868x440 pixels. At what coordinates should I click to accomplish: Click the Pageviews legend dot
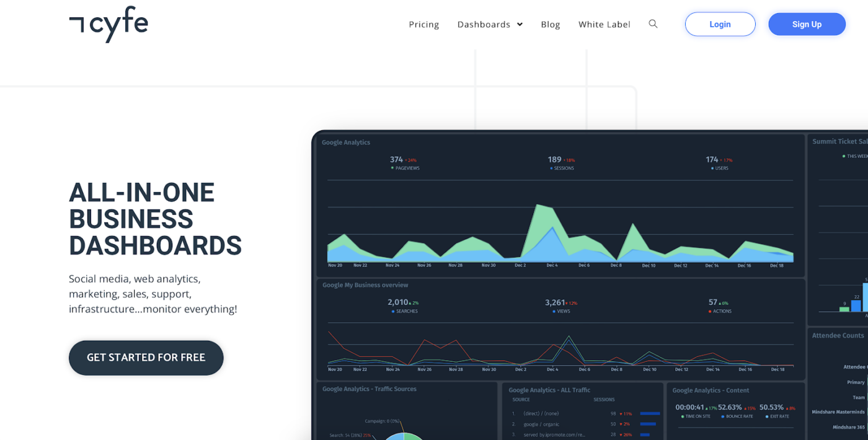click(392, 168)
